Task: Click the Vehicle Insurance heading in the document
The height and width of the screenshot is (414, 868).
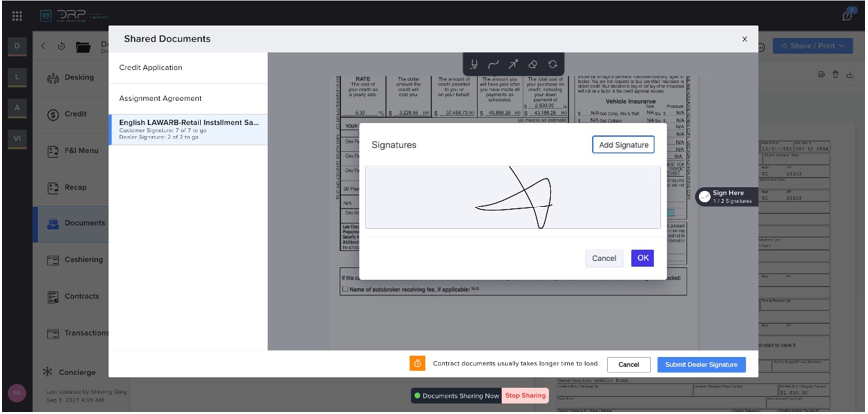Action: 631,102
